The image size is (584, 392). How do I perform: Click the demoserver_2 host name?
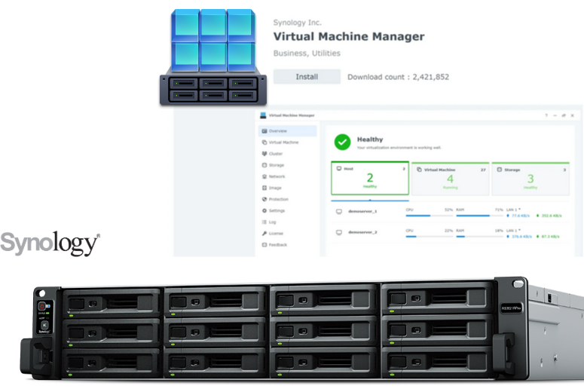coord(362,232)
